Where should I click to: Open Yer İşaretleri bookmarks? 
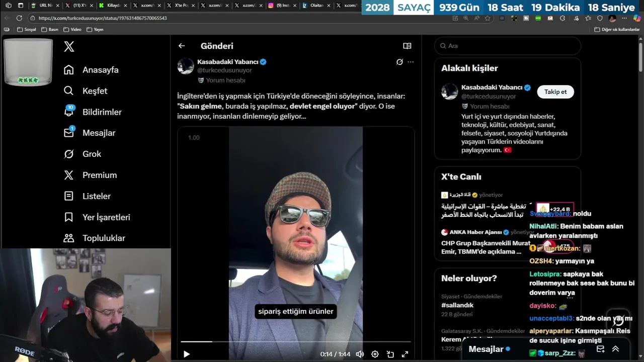point(97,217)
